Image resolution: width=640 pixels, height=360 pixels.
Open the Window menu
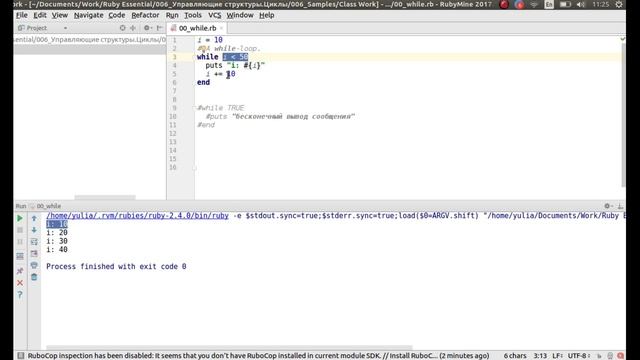[x=240, y=15]
